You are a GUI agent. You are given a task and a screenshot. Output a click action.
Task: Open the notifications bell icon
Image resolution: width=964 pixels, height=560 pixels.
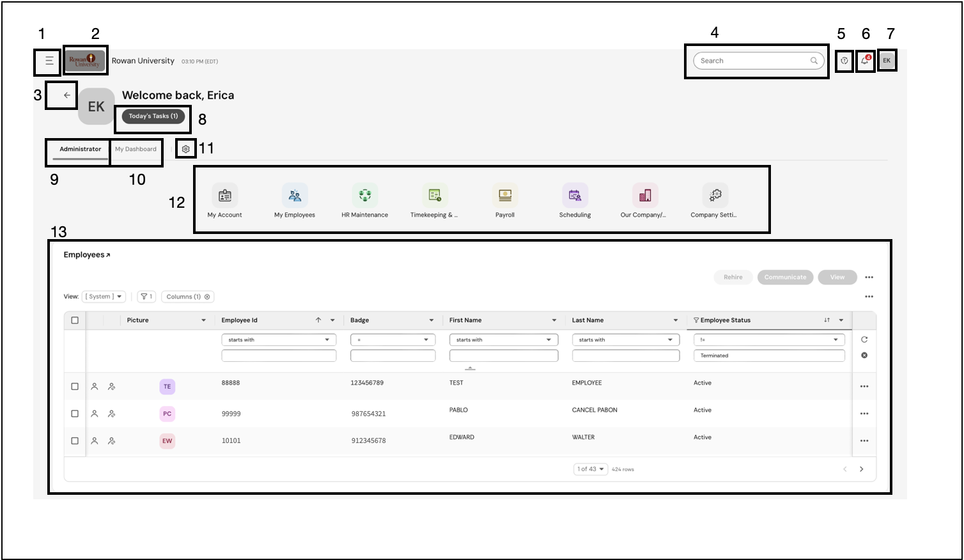tap(865, 60)
